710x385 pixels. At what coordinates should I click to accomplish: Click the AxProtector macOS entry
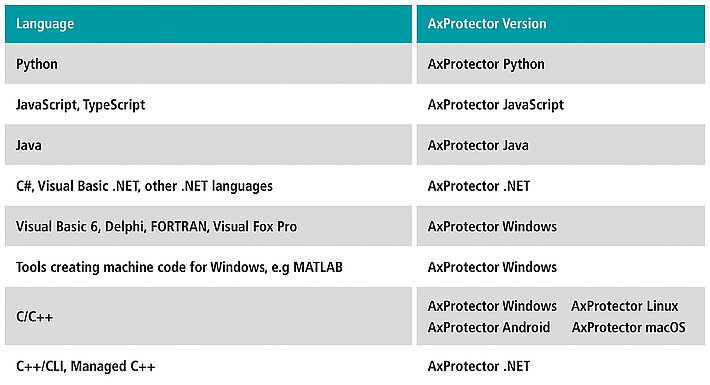click(628, 327)
